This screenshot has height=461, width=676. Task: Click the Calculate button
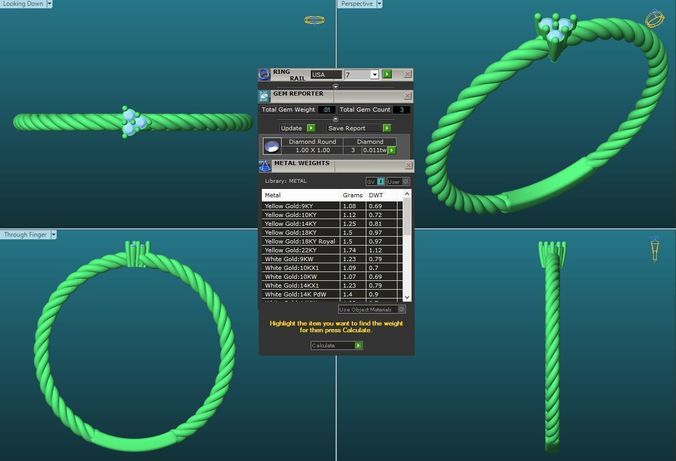coord(336,345)
